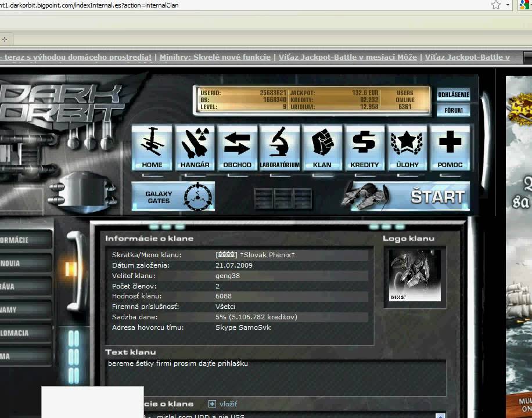Click the JACKPOT value 132.6 EUR
This screenshot has height=418, width=532.
(365, 93)
